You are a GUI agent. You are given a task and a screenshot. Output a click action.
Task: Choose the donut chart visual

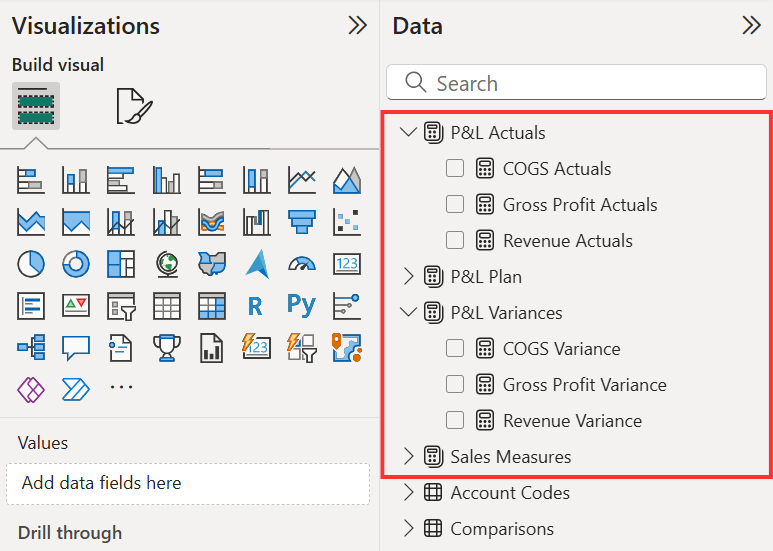click(x=76, y=263)
